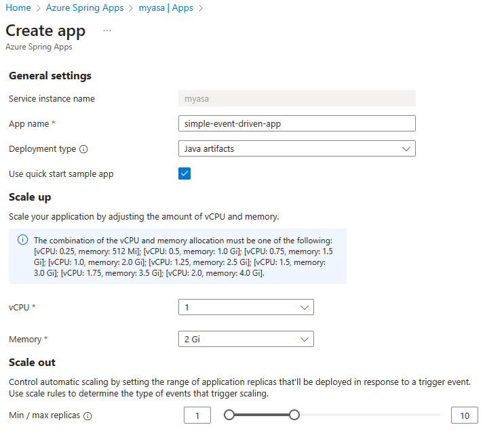Click the info icon in the vCPU memory notice
The image size is (487, 448).
click(x=22, y=241)
